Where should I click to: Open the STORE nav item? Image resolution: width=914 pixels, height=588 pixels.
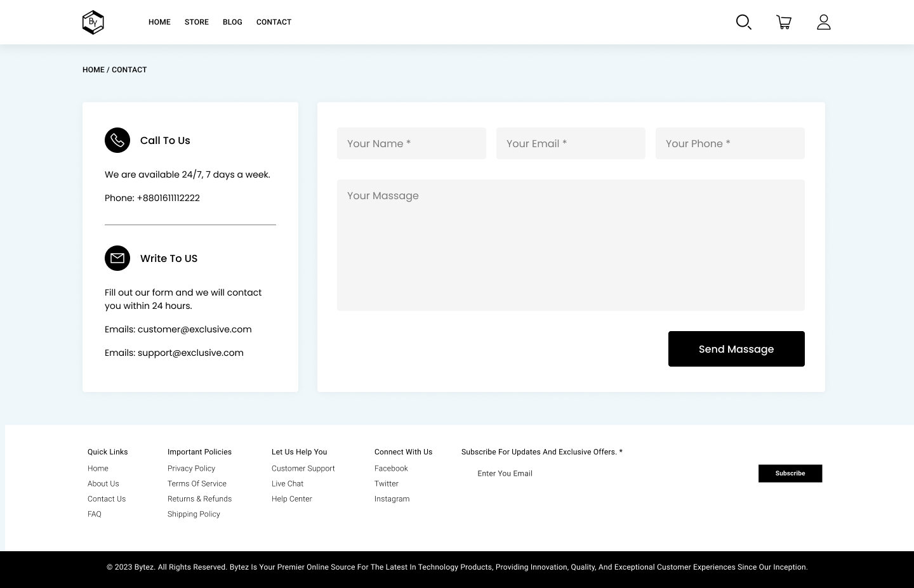(197, 22)
